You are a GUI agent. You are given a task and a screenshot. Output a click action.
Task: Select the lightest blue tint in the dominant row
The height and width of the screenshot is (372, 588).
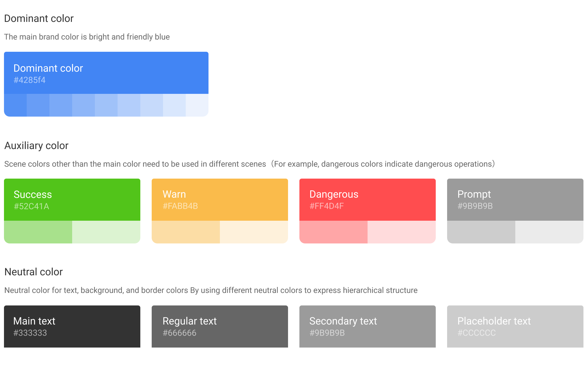point(197,105)
